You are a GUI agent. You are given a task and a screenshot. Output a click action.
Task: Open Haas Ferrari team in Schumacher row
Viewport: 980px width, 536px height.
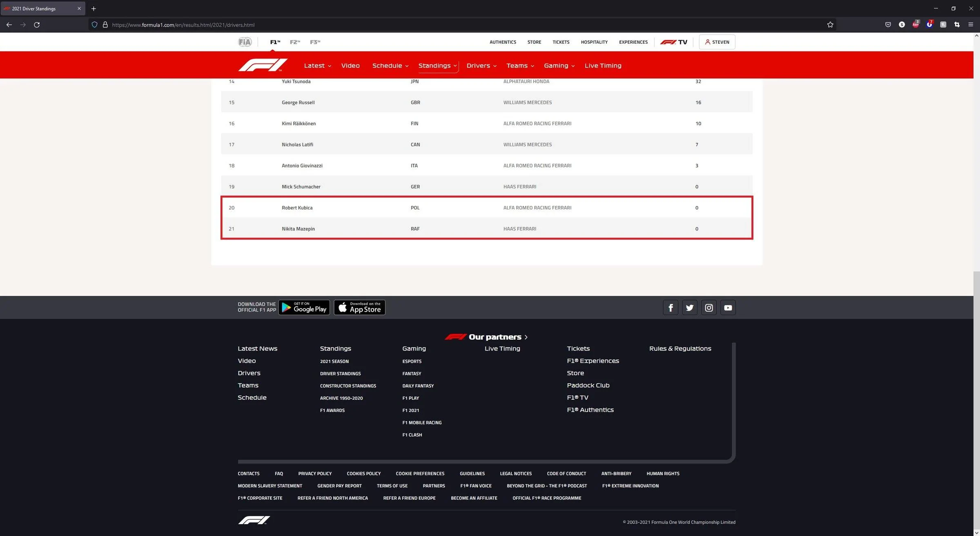519,187
